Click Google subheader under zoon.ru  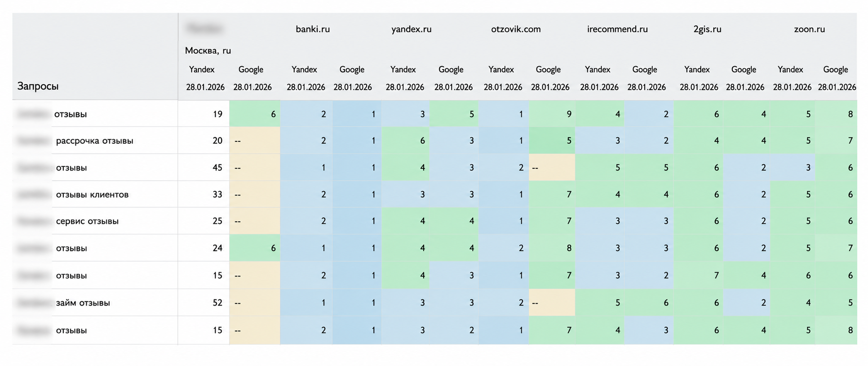(835, 69)
